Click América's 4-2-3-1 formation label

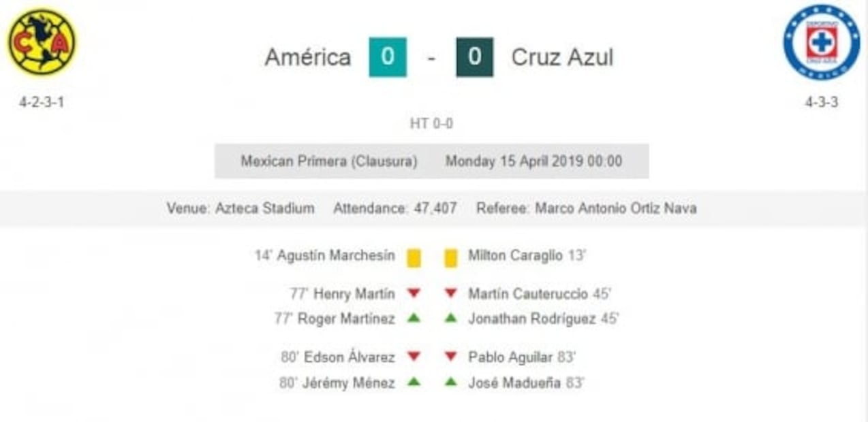point(42,103)
